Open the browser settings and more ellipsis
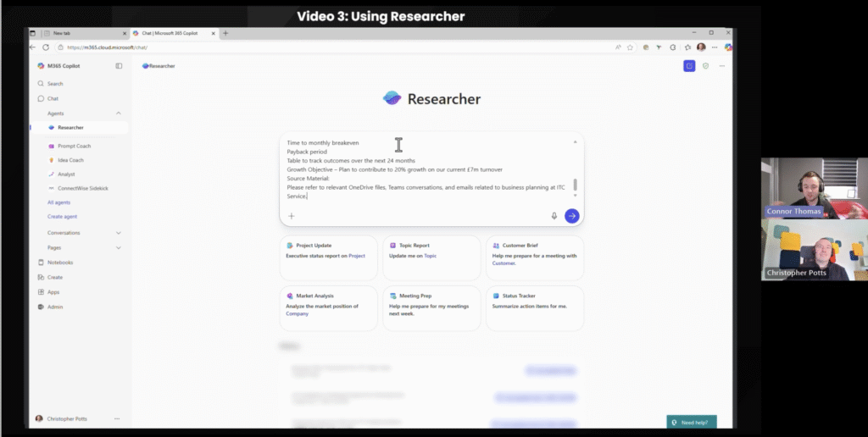 click(x=715, y=47)
